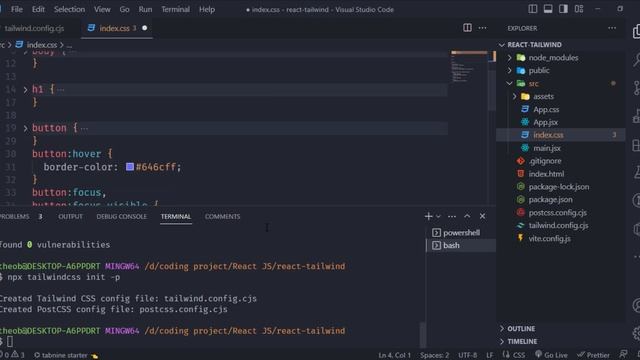Viewport: 640px width, 360px height.
Task: Toggle primary side bar layout icon
Action: click(x=533, y=9)
